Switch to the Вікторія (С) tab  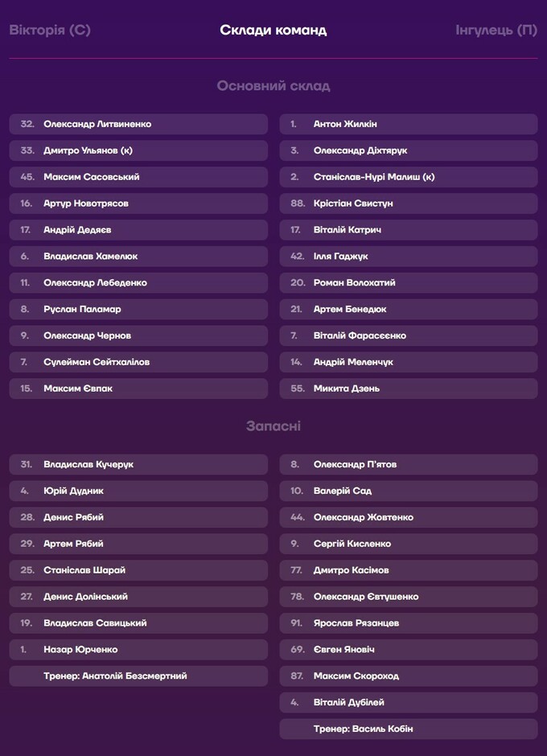pos(50,31)
